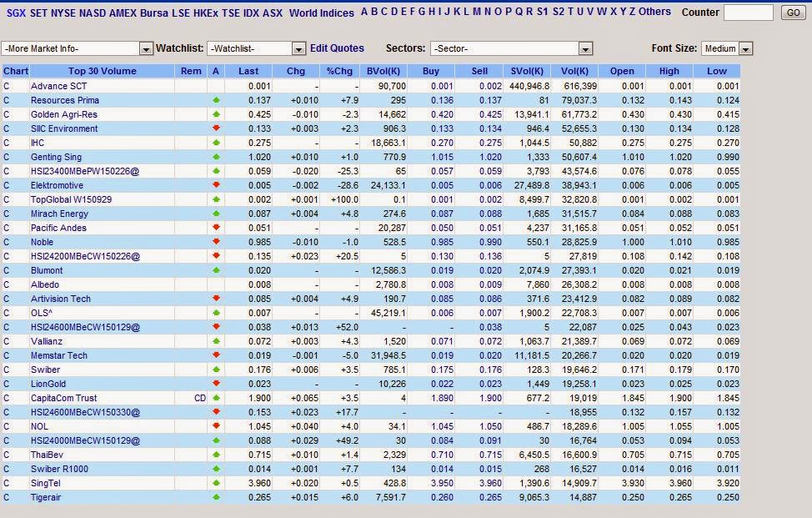Sort by %Chg column header
Viewport: 812px width, 518px height.
339,71
